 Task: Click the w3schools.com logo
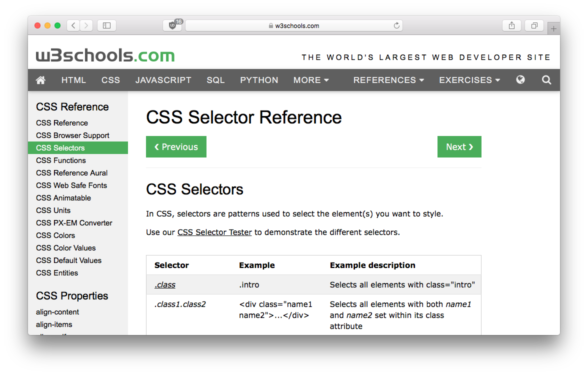[x=105, y=55]
